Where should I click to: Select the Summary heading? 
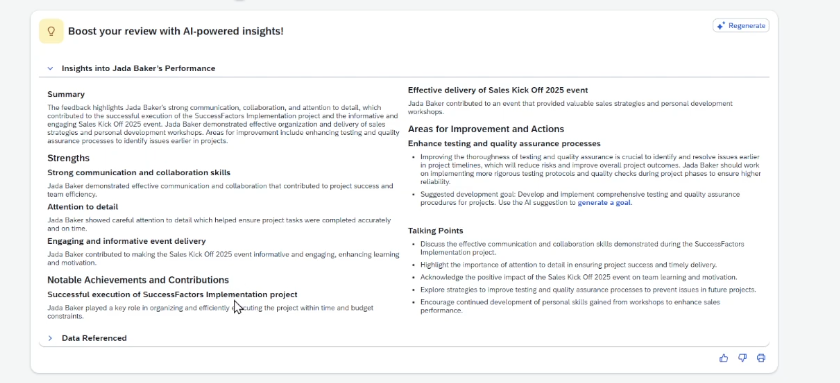point(66,94)
